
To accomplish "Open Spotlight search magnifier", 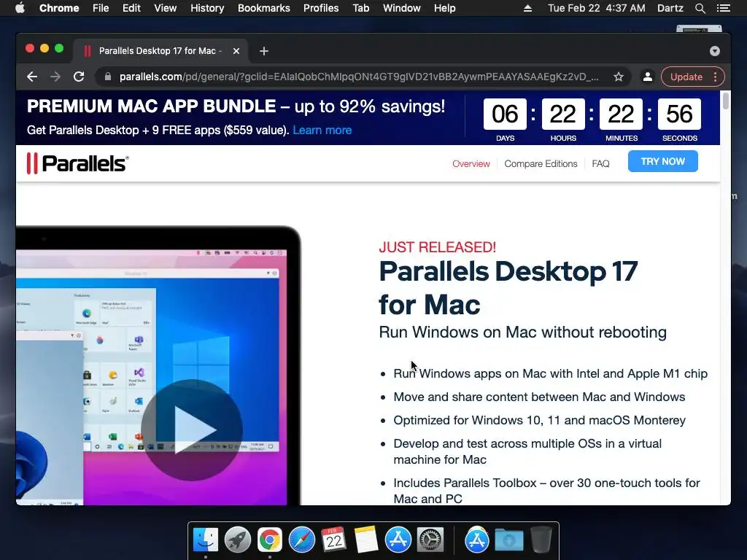I will (x=700, y=8).
